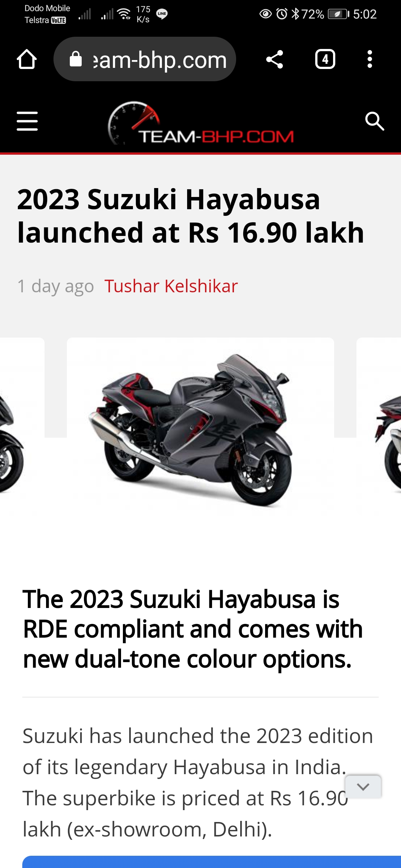Viewport: 401px width, 868px height.
Task: Tap the browser home icon
Action: point(27,59)
